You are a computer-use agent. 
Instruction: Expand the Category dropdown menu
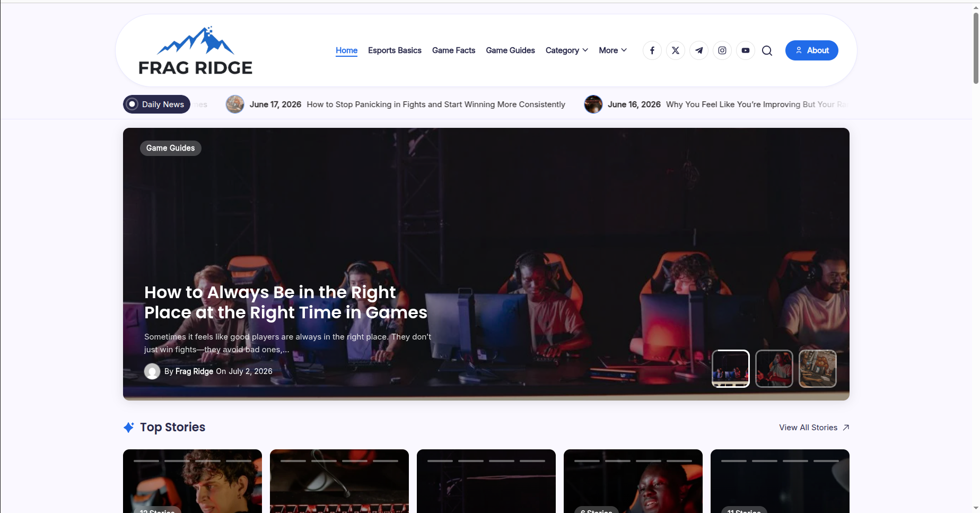tap(566, 50)
